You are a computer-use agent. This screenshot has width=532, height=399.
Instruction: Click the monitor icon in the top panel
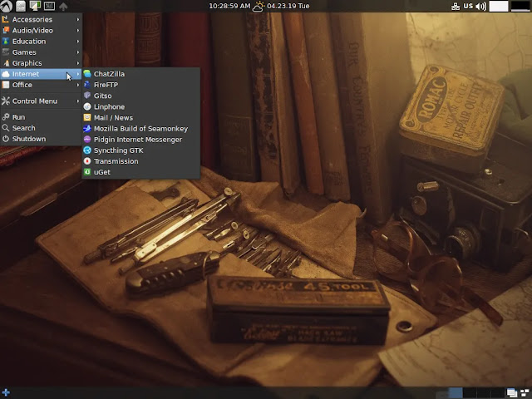(x=35, y=6)
